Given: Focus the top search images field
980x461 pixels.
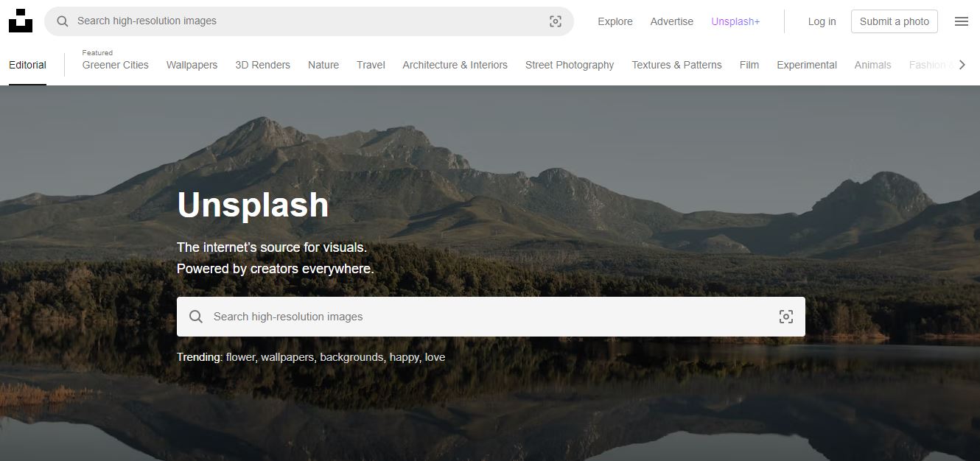Looking at the screenshot, I should pos(309,21).
